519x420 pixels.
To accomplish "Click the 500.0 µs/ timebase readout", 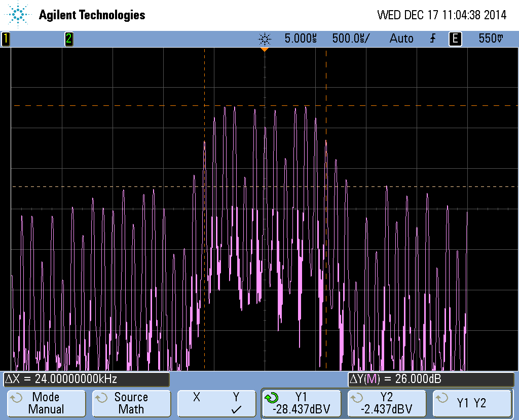I will click(351, 39).
